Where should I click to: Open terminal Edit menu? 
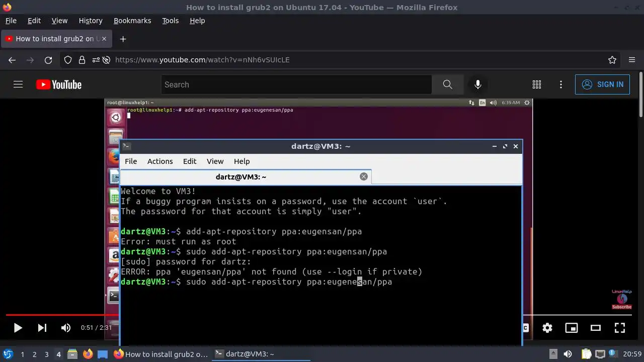tap(190, 161)
